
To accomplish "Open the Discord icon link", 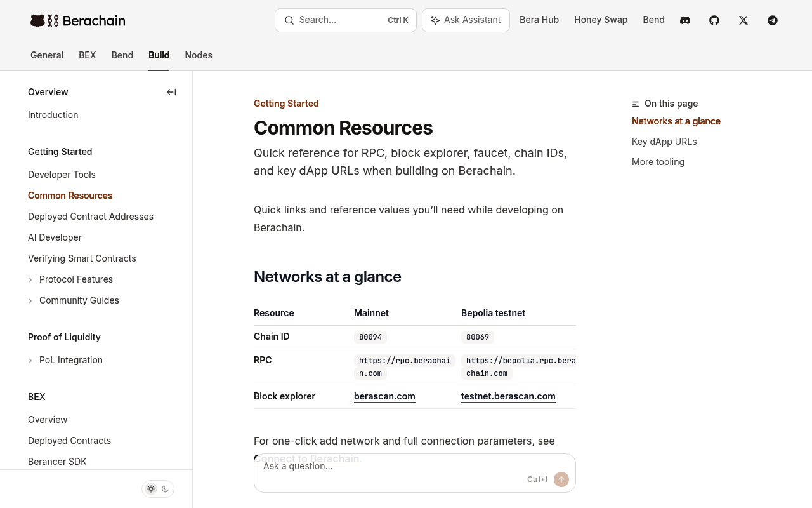I will (x=685, y=20).
